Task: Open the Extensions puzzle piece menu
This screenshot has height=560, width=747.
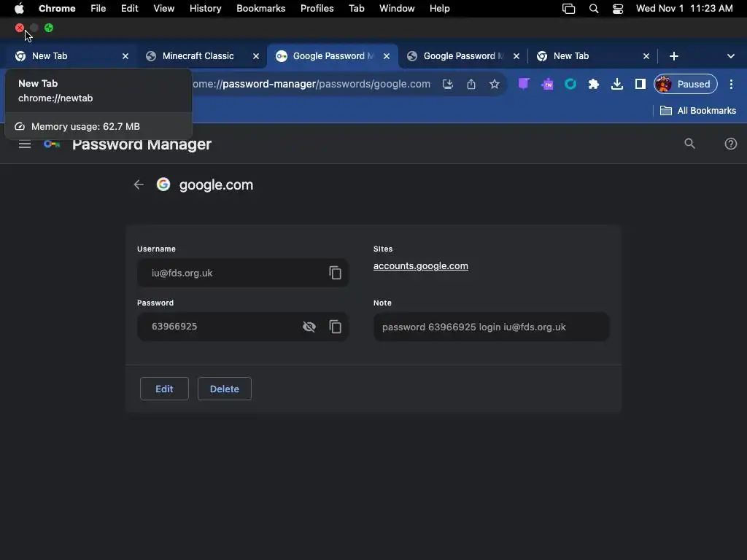Action: tap(594, 85)
